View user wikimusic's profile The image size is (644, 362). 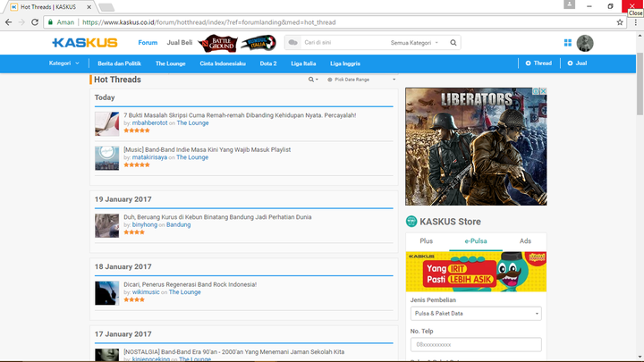coord(146,291)
